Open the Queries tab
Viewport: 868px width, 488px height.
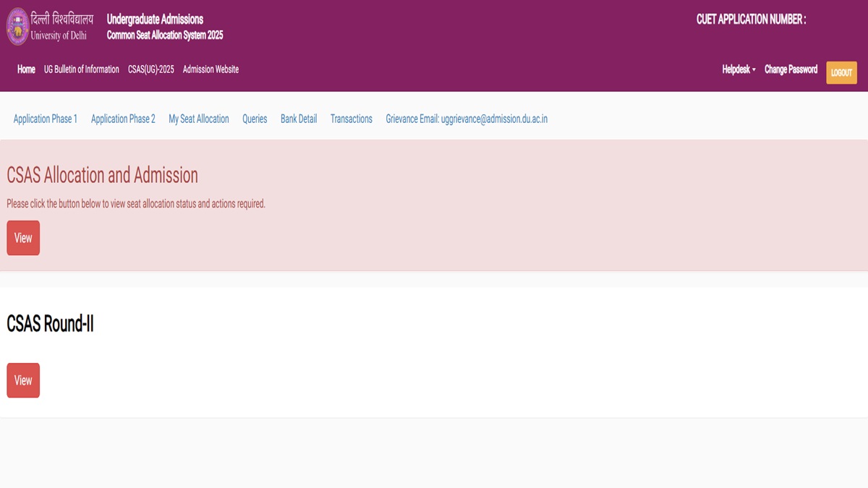coord(255,119)
